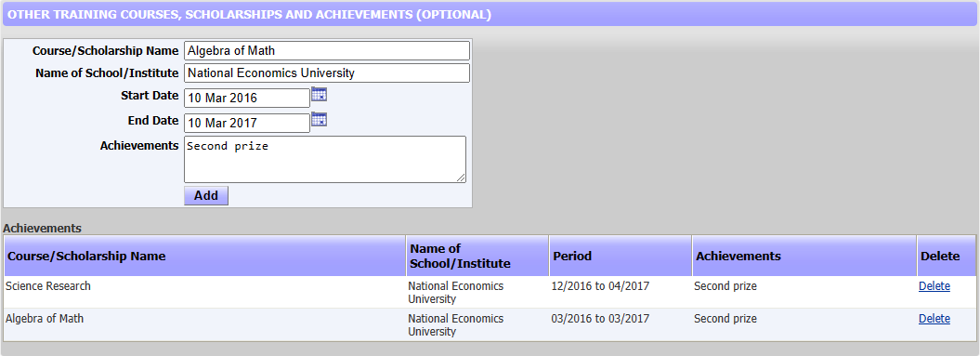The height and width of the screenshot is (356, 980).
Task: Select the Science Research table row
Action: pyautogui.click(x=490, y=292)
